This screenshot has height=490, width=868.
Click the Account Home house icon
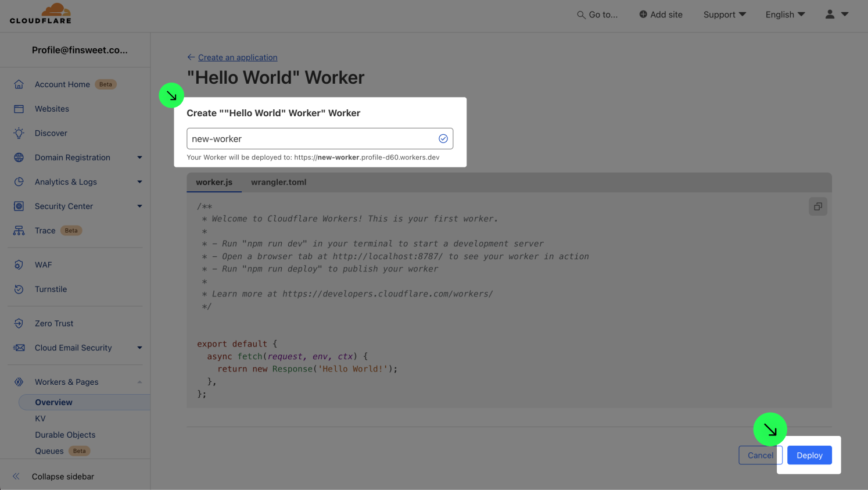point(19,84)
